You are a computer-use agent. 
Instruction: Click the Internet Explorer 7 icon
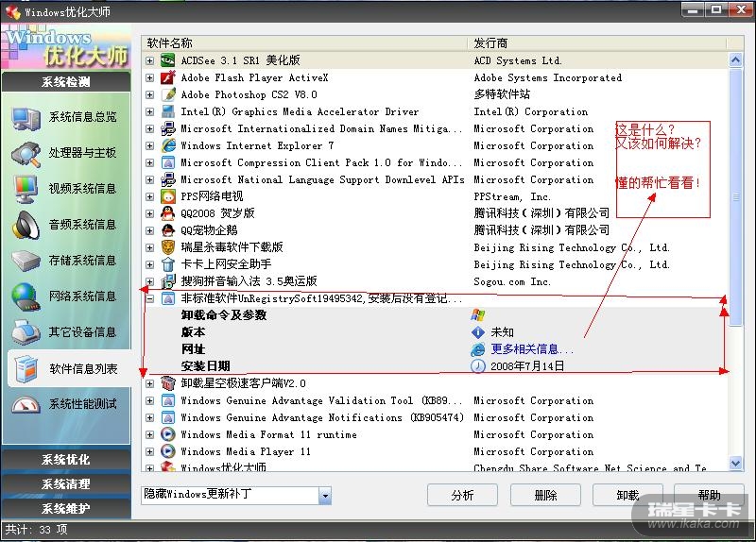coord(168,145)
